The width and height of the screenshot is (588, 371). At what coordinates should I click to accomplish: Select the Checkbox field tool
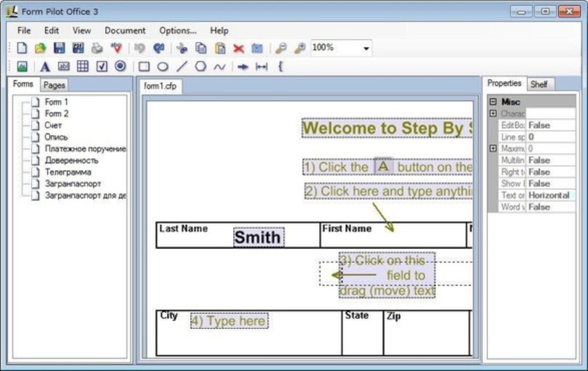pos(101,68)
